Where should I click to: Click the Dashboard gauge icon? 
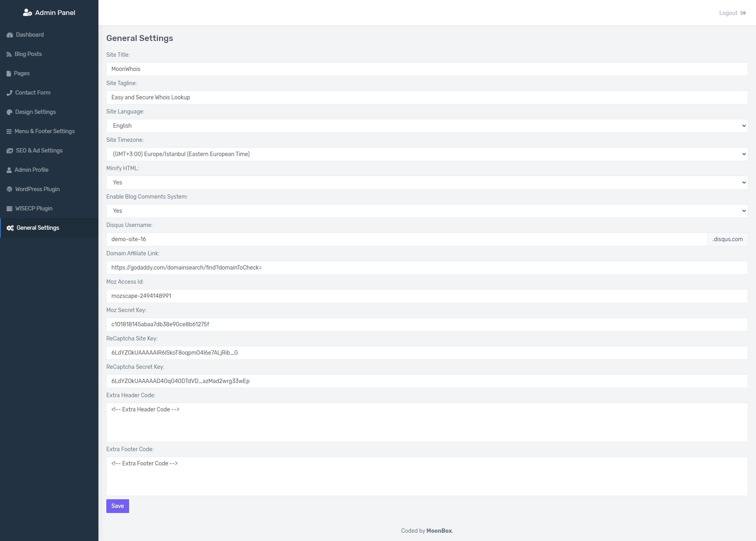point(10,35)
